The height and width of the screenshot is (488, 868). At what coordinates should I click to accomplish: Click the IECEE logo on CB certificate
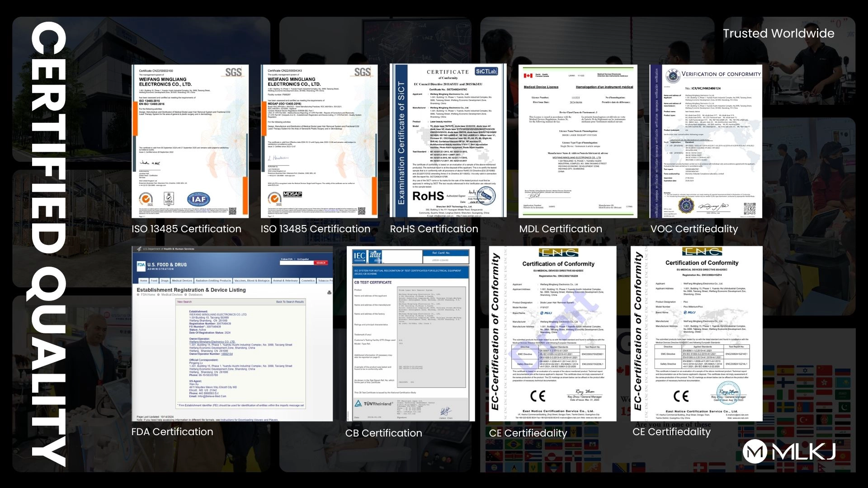(x=375, y=256)
